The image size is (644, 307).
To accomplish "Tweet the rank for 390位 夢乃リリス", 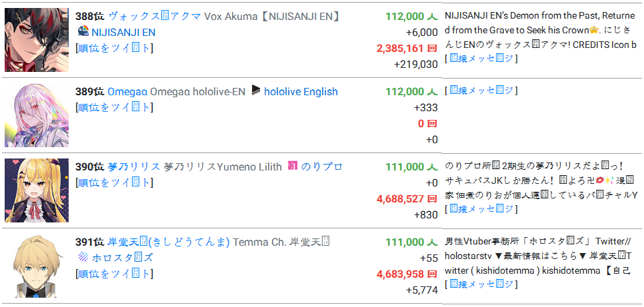I will tap(114, 182).
